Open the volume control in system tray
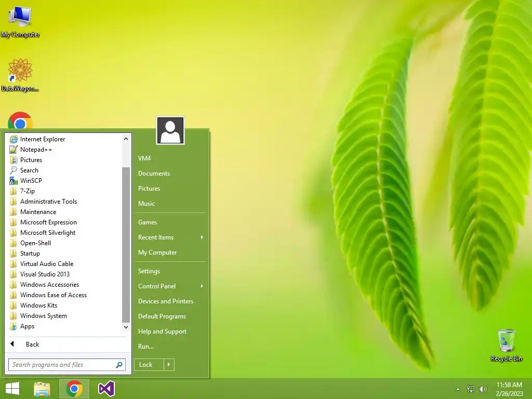This screenshot has width=532, height=399. click(x=483, y=389)
